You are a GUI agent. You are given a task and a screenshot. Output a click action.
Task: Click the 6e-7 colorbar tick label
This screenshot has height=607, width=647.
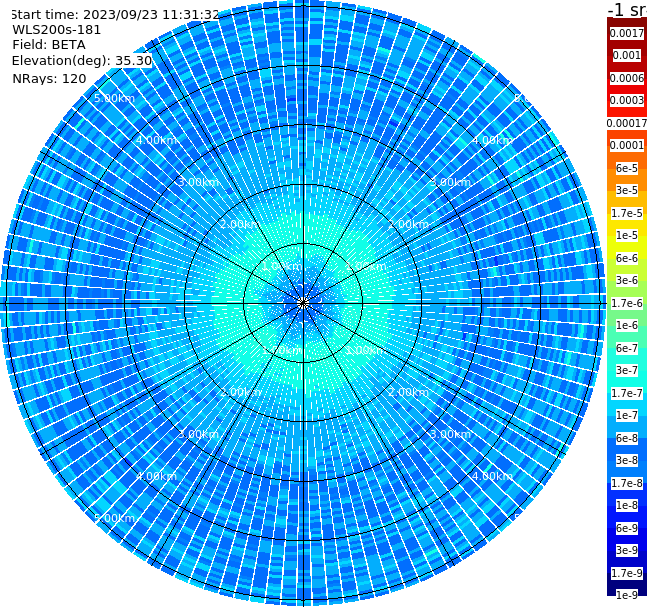(x=627, y=348)
